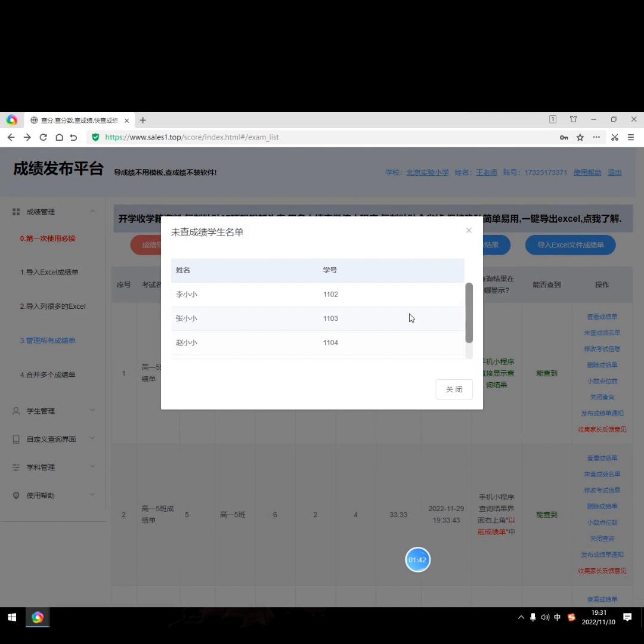Select the 李小小 row in the list
The width and height of the screenshot is (644, 644).
[317, 294]
